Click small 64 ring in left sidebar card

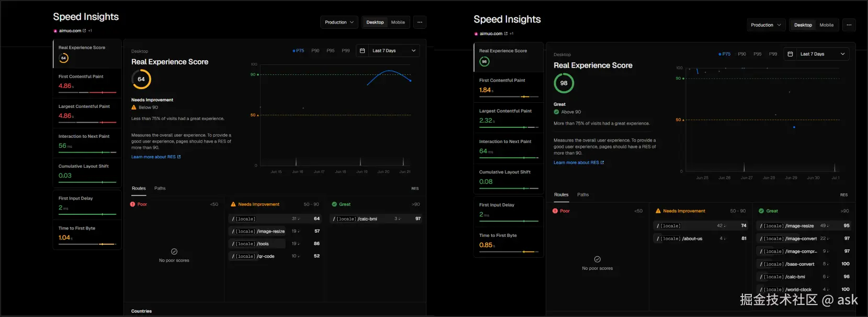click(x=63, y=58)
